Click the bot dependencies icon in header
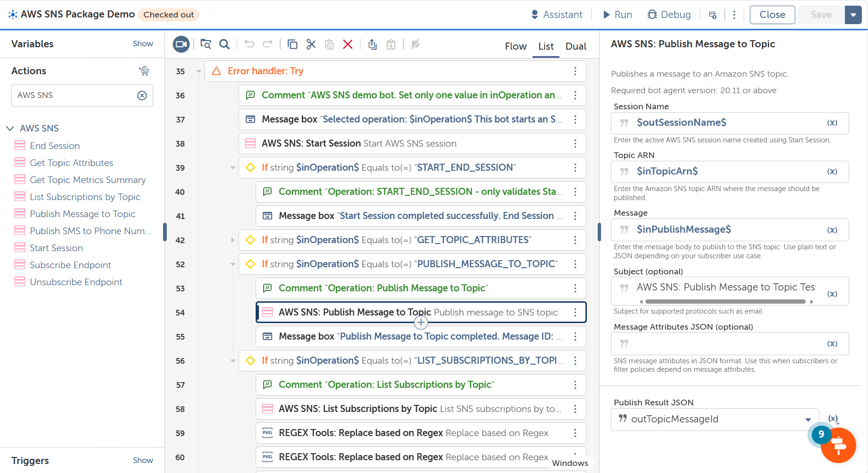 pos(713,15)
